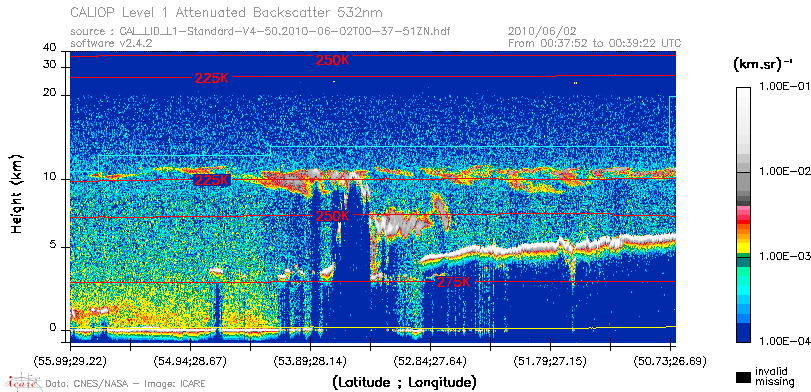
Task: Click the 1.00E-01 colorbar label
Action: pos(784,86)
